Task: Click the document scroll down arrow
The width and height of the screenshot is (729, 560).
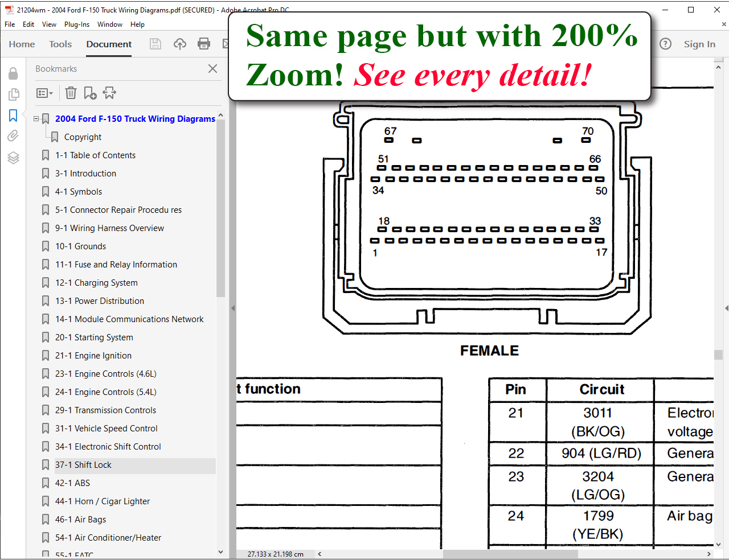Action: 718,545
